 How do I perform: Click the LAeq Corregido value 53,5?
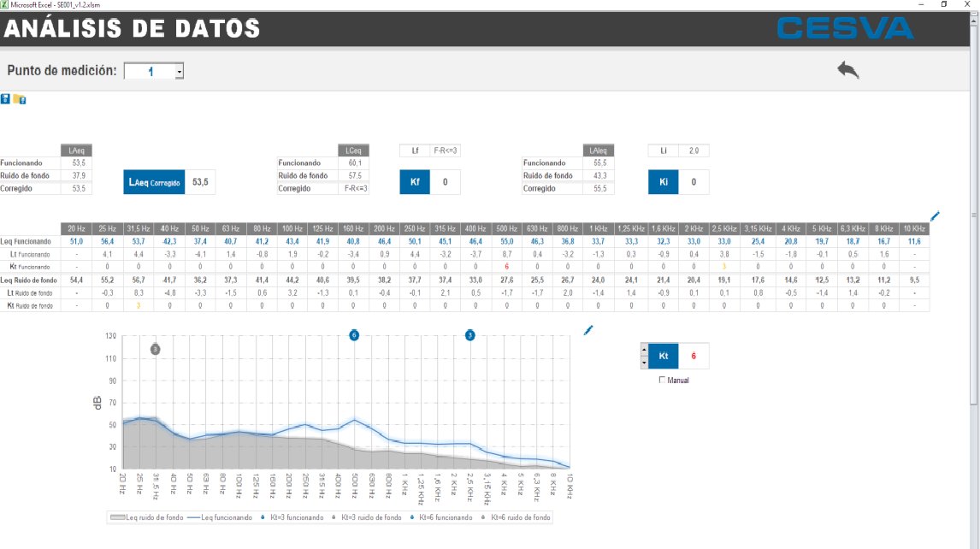click(200, 182)
